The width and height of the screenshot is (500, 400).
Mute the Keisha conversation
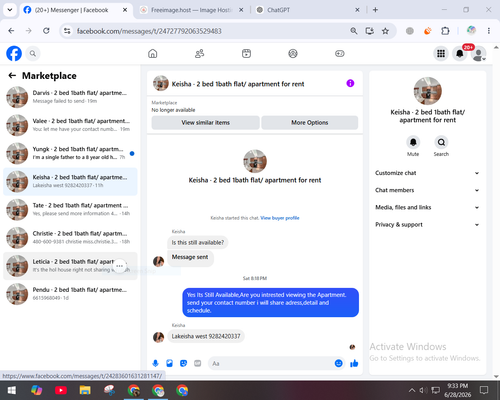pyautogui.click(x=413, y=142)
